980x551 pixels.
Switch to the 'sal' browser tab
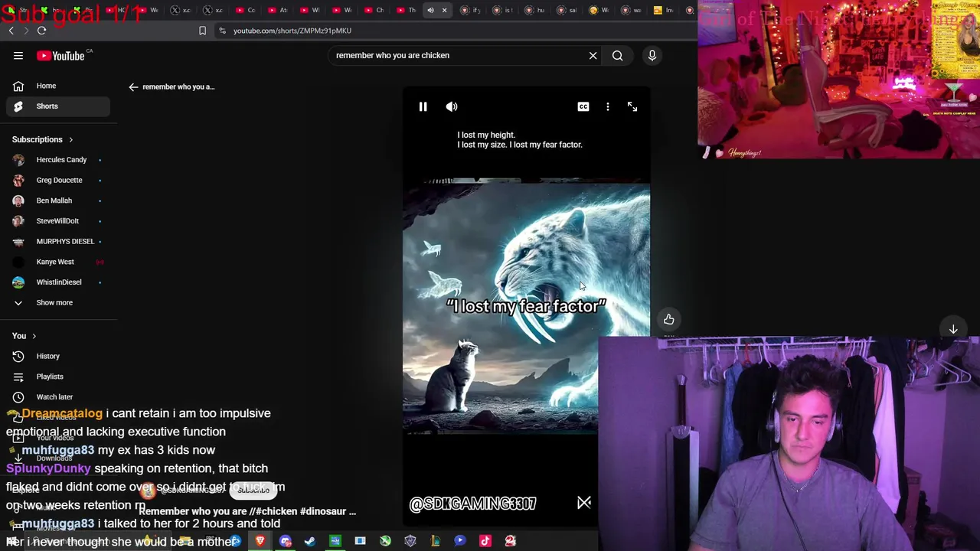(568, 10)
